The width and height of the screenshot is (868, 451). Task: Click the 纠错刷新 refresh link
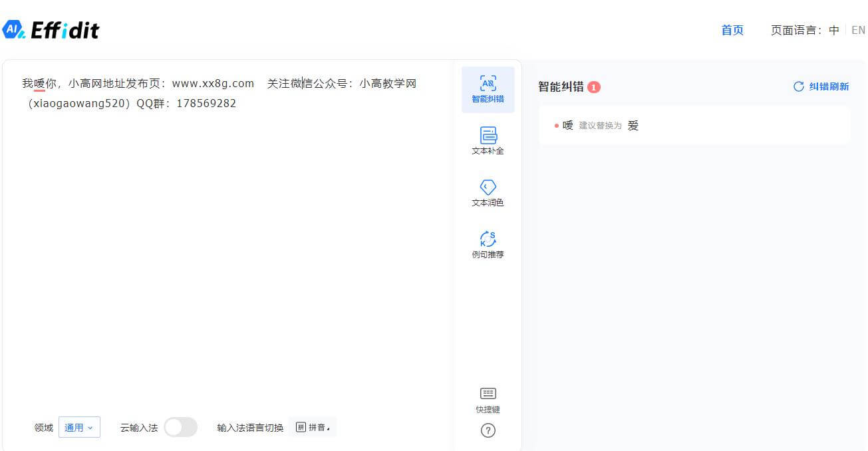pyautogui.click(x=821, y=86)
